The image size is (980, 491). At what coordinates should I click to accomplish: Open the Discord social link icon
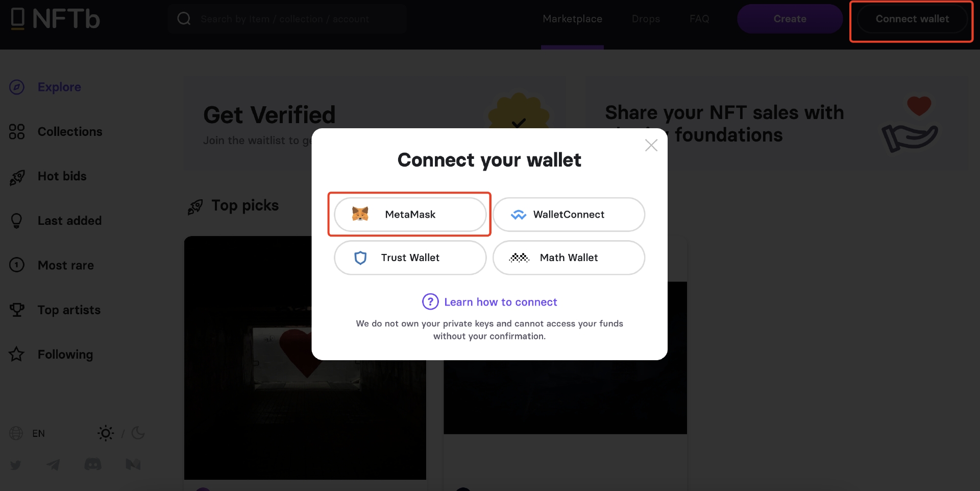[x=93, y=464]
